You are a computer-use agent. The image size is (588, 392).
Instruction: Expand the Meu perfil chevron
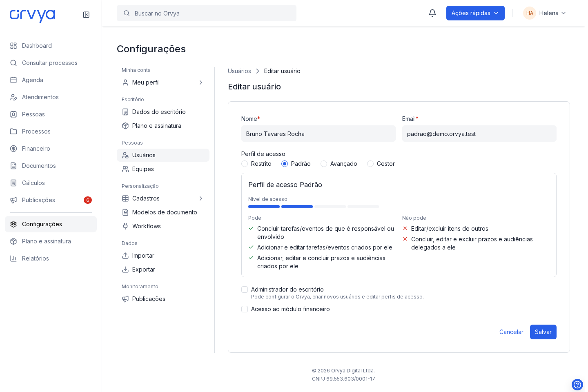[201, 82]
